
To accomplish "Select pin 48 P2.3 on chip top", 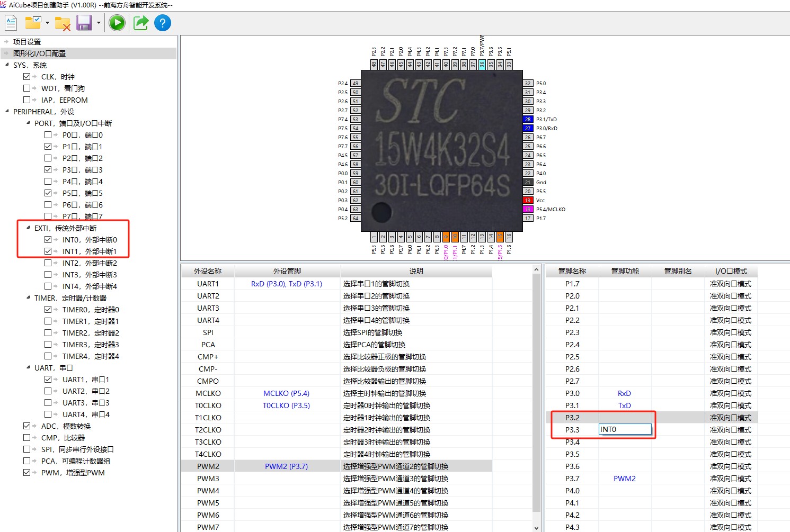I will (374, 64).
